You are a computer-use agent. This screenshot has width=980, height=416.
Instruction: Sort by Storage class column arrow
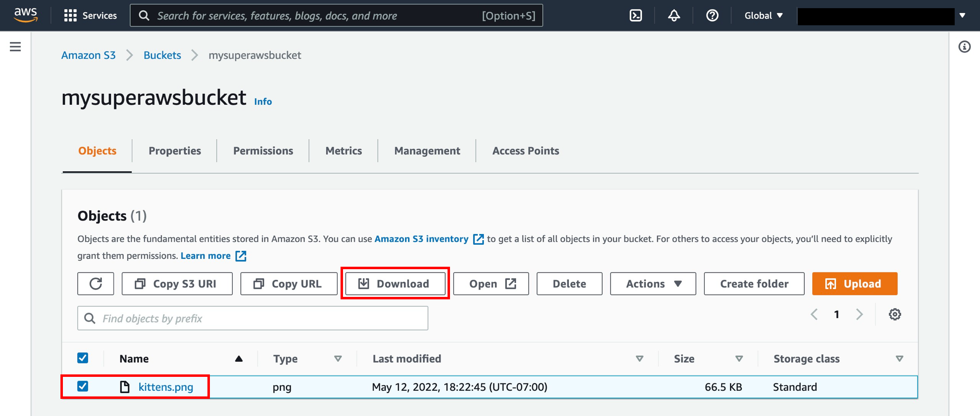899,358
